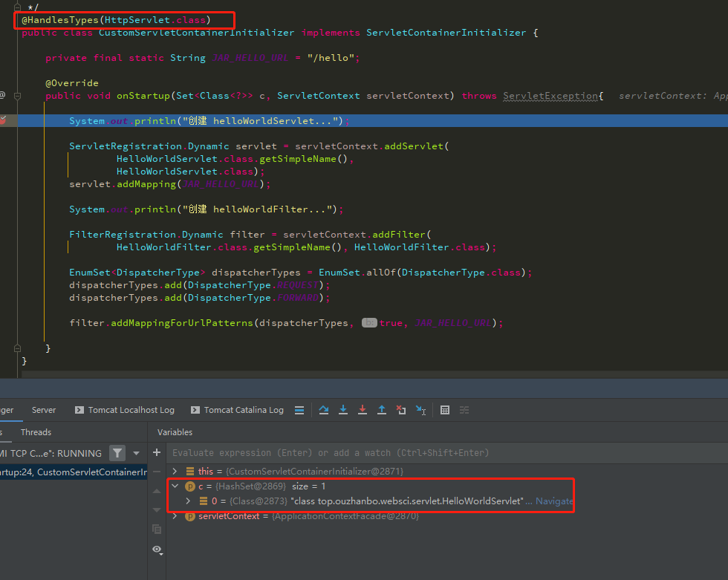728x580 pixels.
Task: Click the Navigate link for HelloWorldServlet class
Action: click(x=554, y=501)
